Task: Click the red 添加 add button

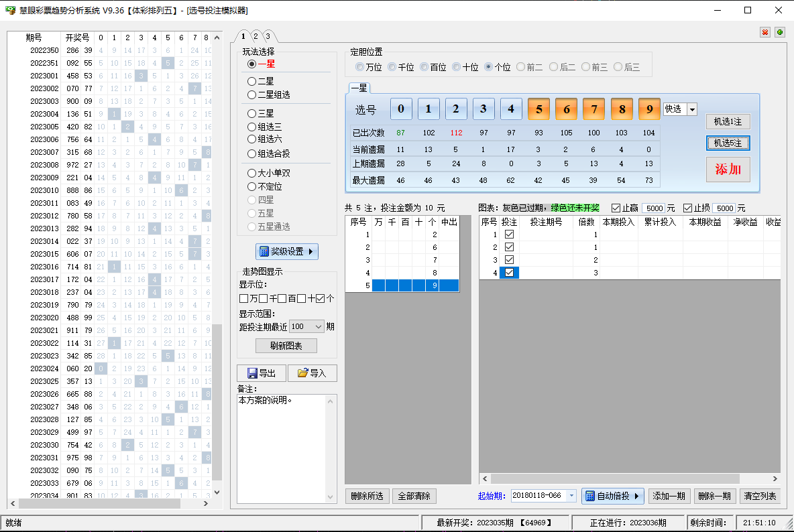Action: click(x=728, y=170)
